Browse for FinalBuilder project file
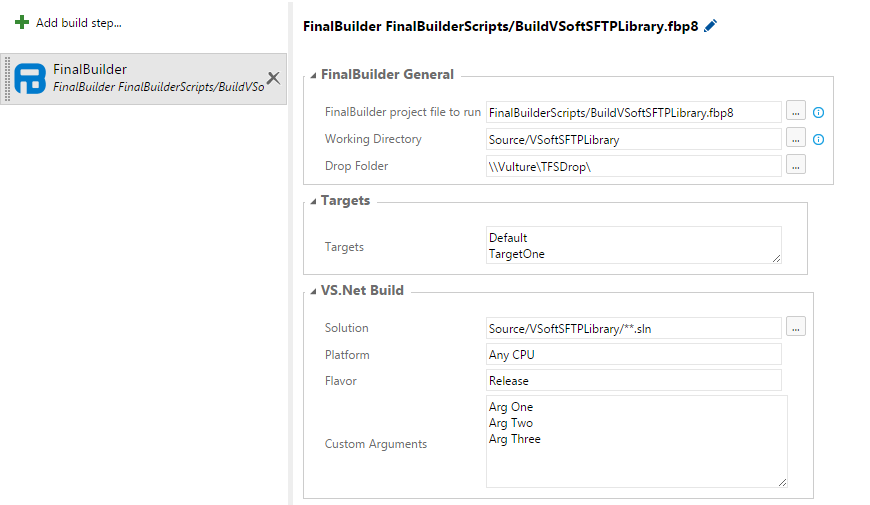Viewport: 870px width, 505px height. click(x=796, y=111)
